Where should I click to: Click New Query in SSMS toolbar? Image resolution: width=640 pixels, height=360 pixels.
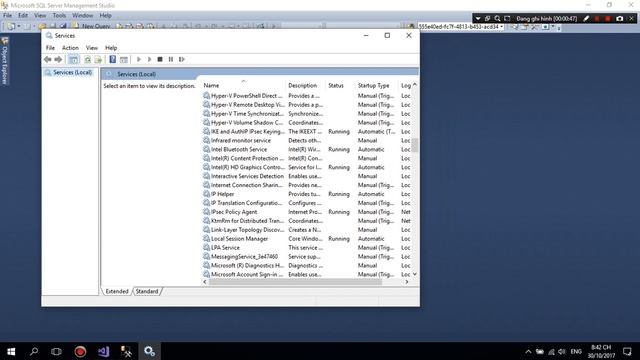click(x=91, y=26)
